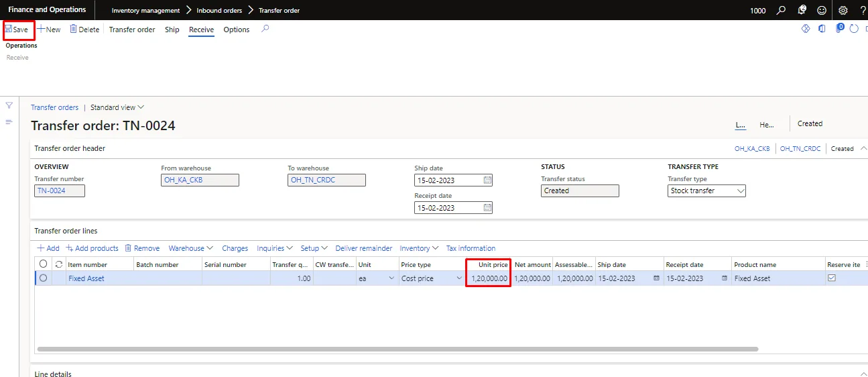The height and width of the screenshot is (377, 868).
Task: Click the Finance and Operations title
Action: tap(47, 10)
